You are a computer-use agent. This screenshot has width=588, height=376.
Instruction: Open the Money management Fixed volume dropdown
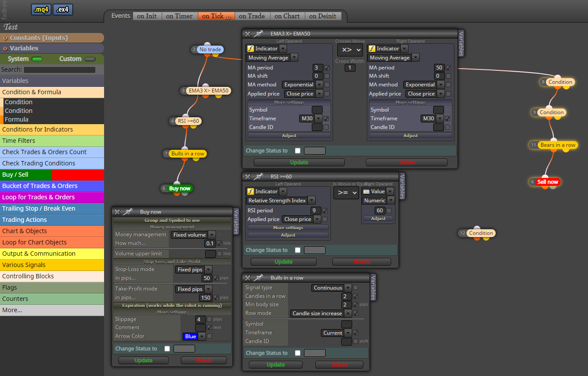[193, 235]
